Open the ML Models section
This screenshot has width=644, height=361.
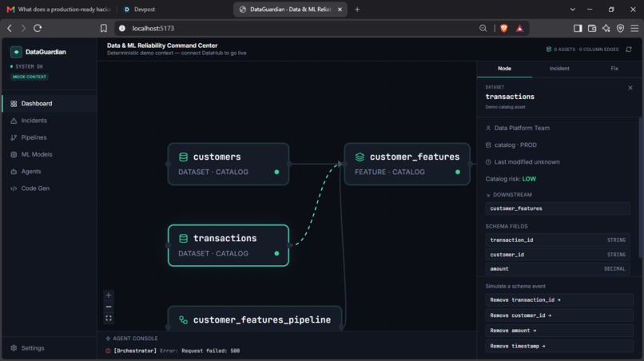[50, 154]
